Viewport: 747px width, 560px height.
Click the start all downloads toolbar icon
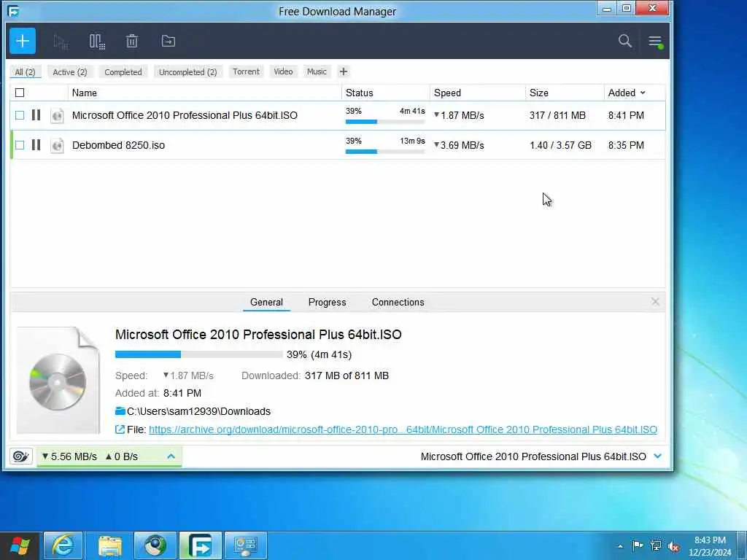coord(61,42)
